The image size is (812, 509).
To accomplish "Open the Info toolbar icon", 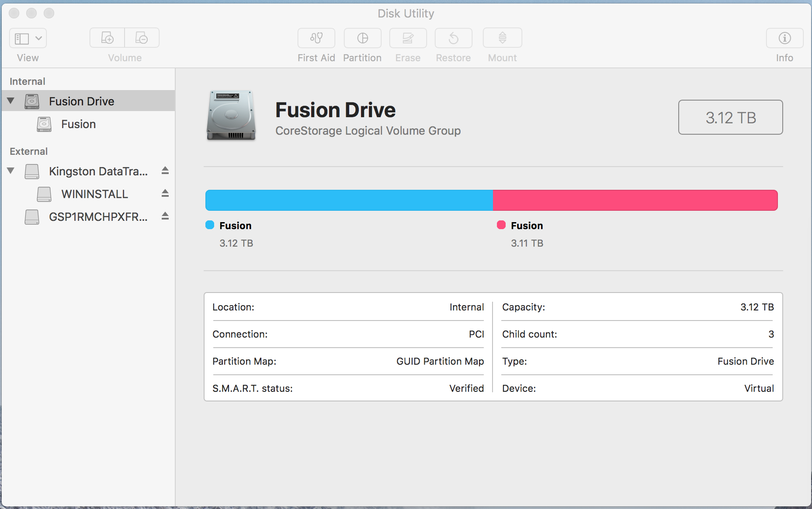I will pos(785,38).
